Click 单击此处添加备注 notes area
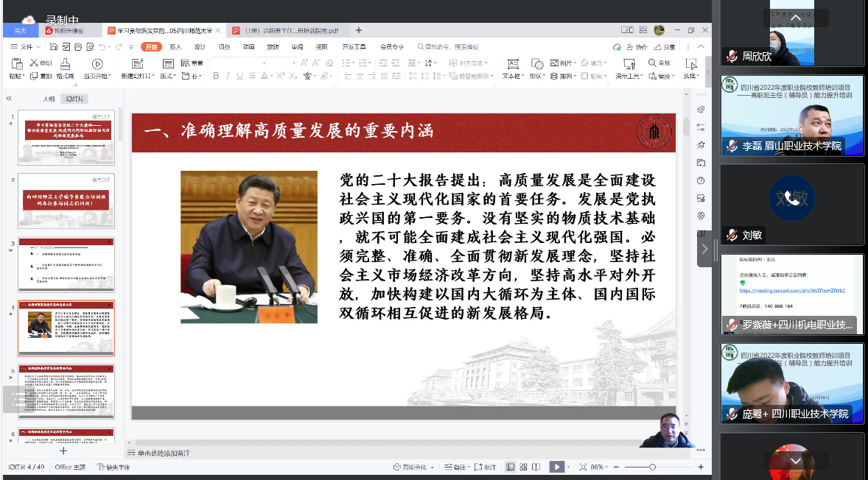Viewport: 868px width, 480px height. click(x=164, y=453)
